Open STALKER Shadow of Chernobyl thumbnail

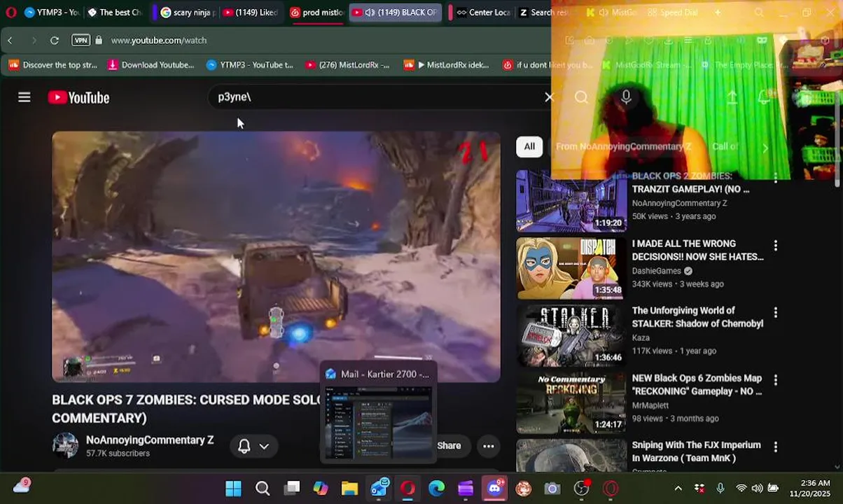tap(572, 335)
